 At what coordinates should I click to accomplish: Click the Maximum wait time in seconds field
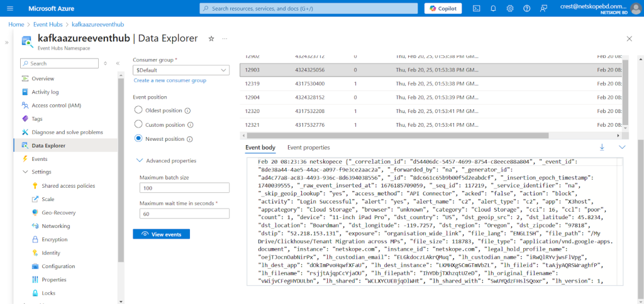[x=184, y=214]
